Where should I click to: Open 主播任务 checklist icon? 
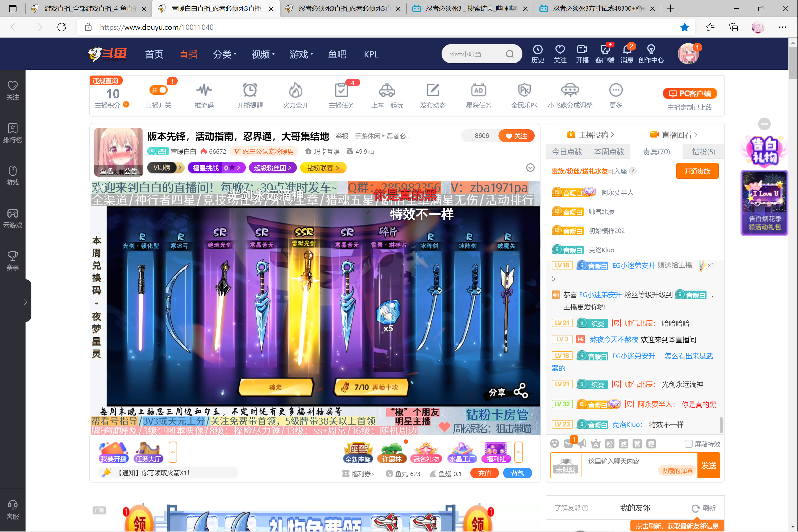341,90
